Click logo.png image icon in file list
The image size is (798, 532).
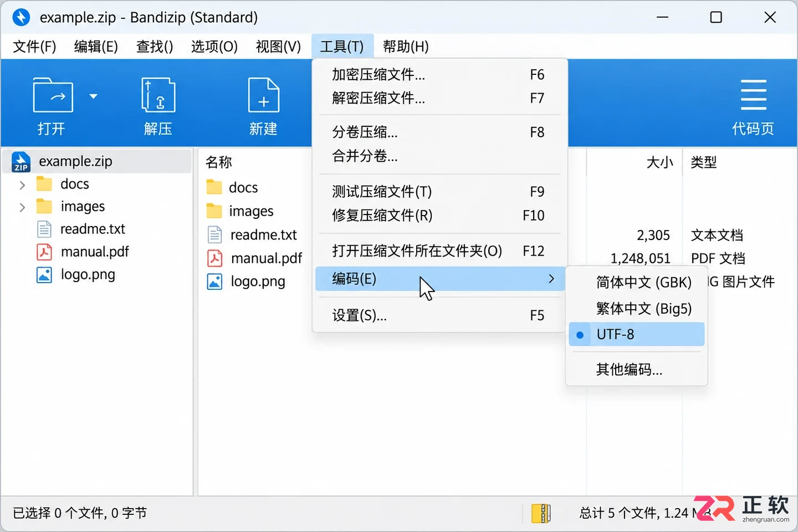click(x=214, y=282)
